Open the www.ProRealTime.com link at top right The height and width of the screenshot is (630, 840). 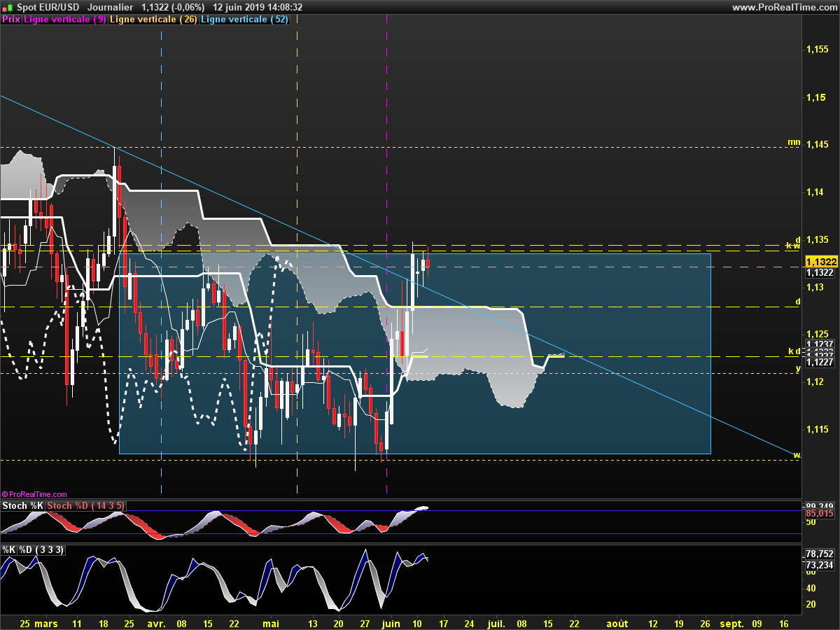(784, 7)
